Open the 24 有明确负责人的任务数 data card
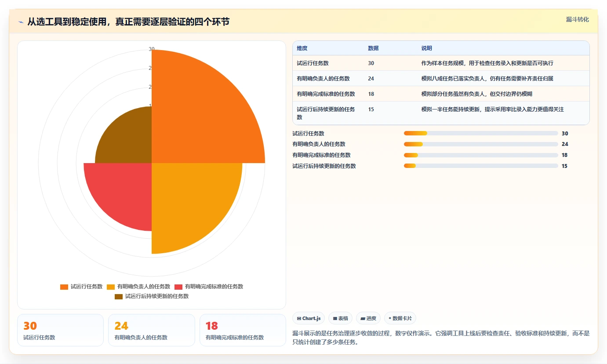The width and height of the screenshot is (607, 364). point(152,330)
